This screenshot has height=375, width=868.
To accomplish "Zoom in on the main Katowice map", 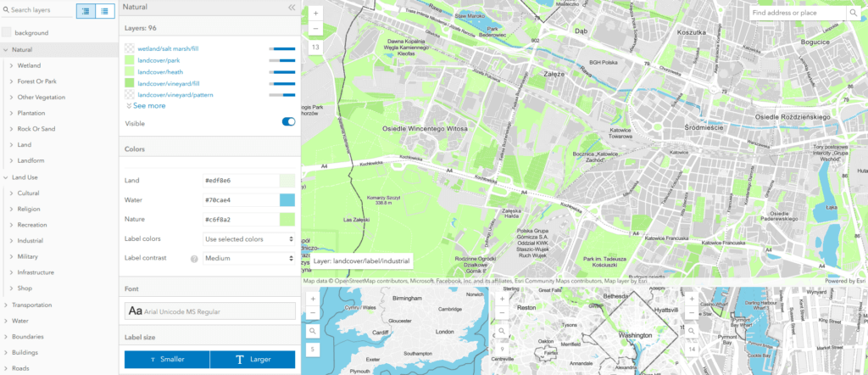I will [x=315, y=14].
